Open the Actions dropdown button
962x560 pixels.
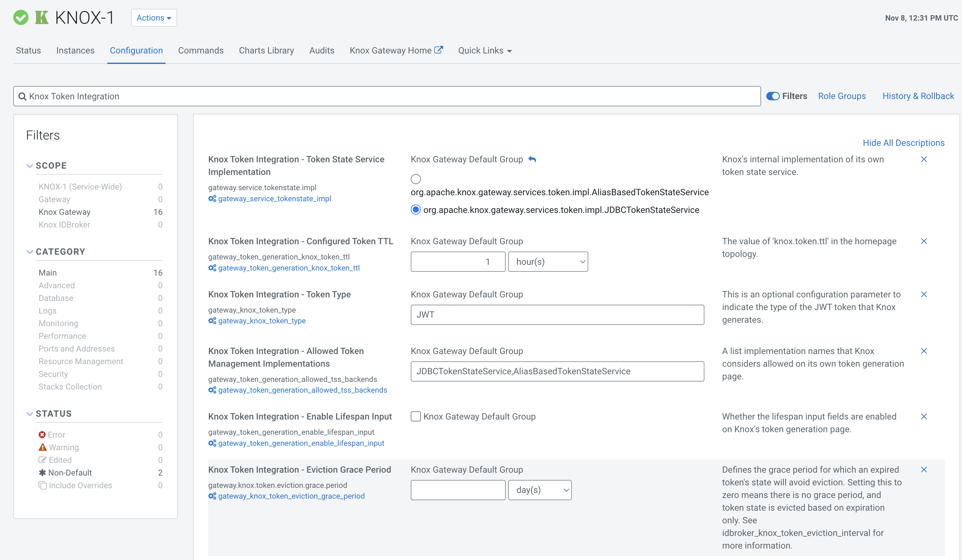coord(154,18)
